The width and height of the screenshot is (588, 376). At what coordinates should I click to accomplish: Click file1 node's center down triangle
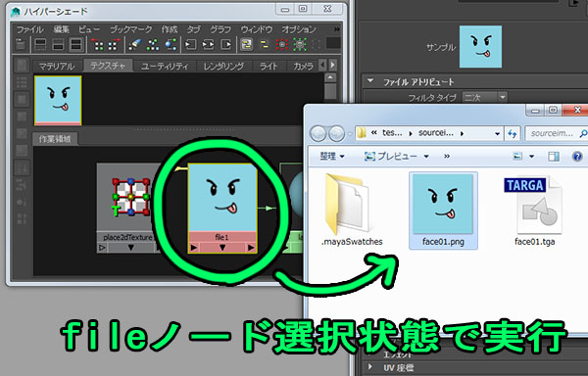[222, 248]
